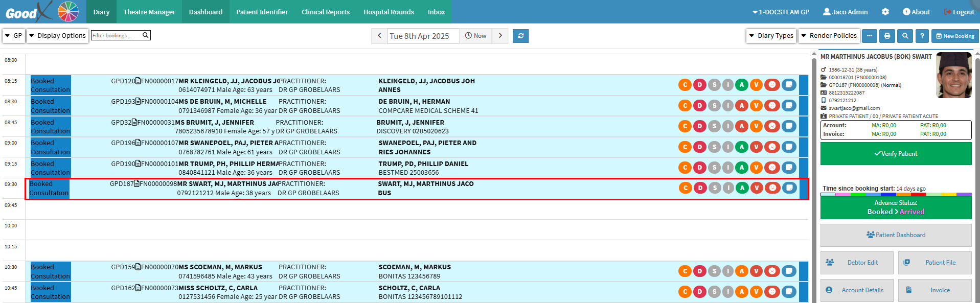
Task: Click the settings gear icon in header
Action: point(885,12)
